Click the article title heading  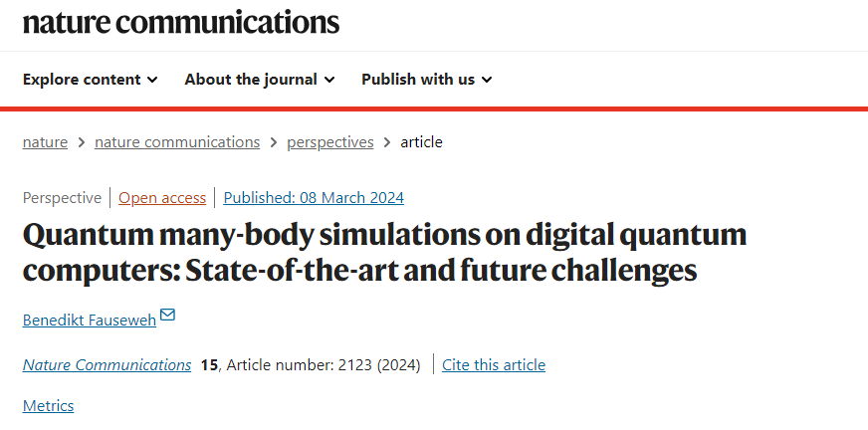click(x=385, y=253)
